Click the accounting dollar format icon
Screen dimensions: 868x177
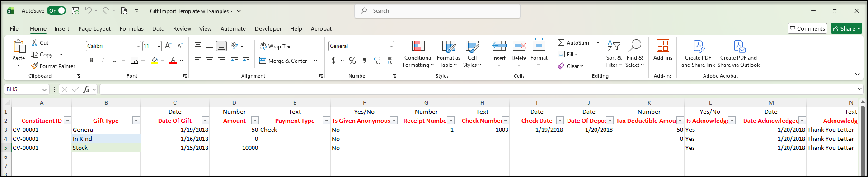[x=333, y=61]
